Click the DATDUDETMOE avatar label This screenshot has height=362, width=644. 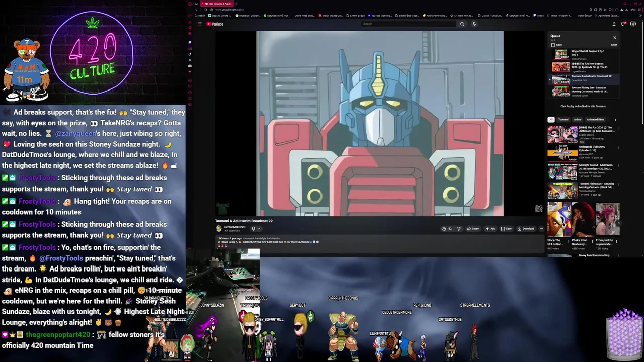450,319
